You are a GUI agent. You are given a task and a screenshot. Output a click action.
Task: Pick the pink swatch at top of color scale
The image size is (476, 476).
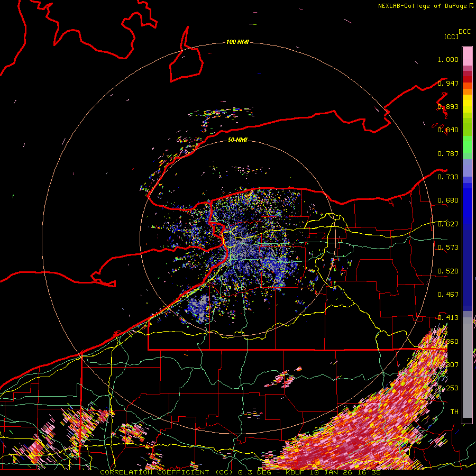click(467, 56)
